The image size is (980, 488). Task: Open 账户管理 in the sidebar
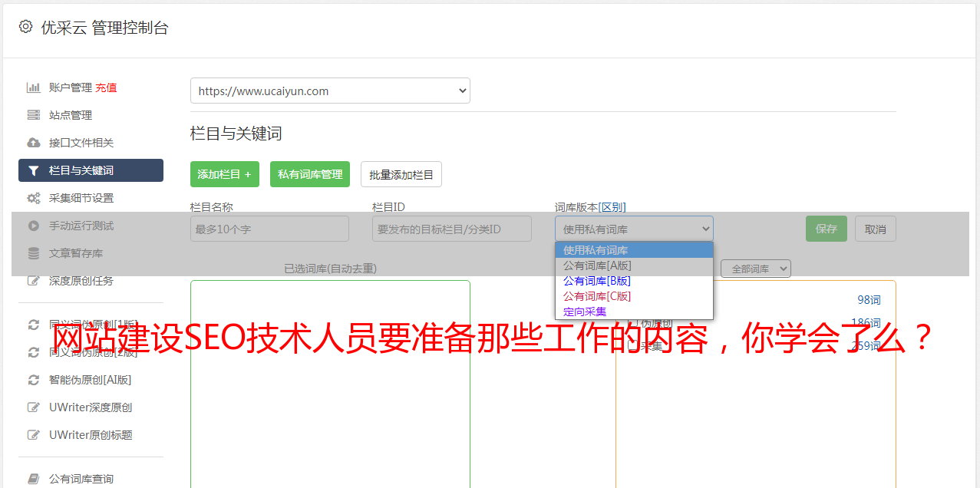(70, 87)
